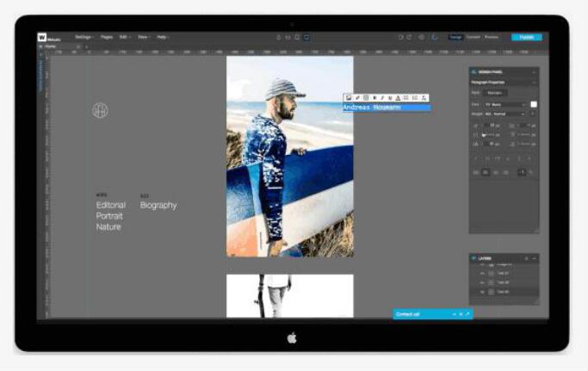Screen dimensions: 588x371
Task: Click the italic icon in text toolbar
Action: 381,98
